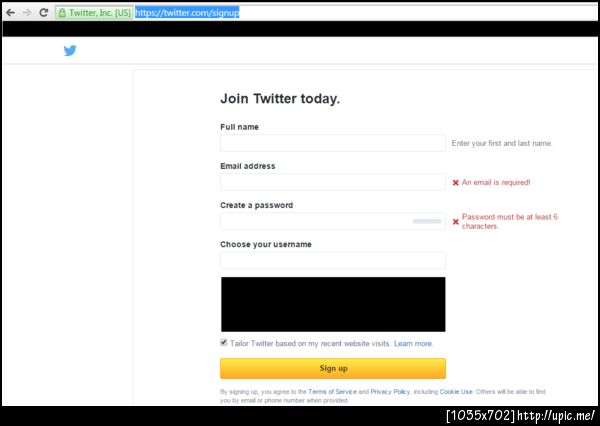Click the 'Join Twitter today.' heading
This screenshot has height=426, width=600.
(280, 98)
